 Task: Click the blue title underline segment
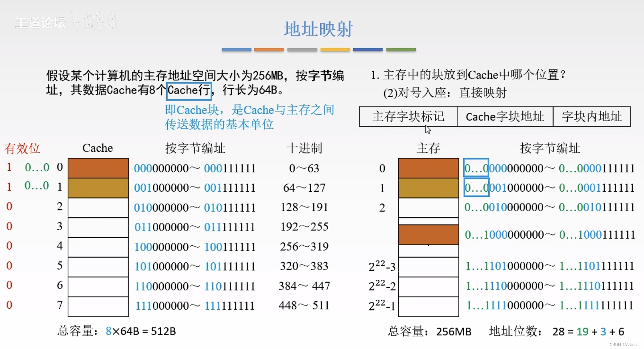[236, 50]
